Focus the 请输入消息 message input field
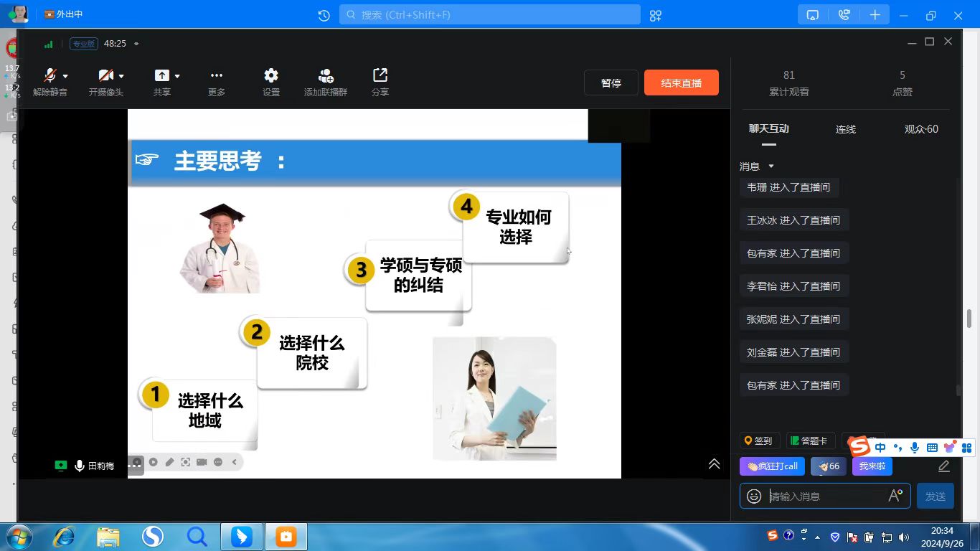The height and width of the screenshot is (551, 980). 825,496
